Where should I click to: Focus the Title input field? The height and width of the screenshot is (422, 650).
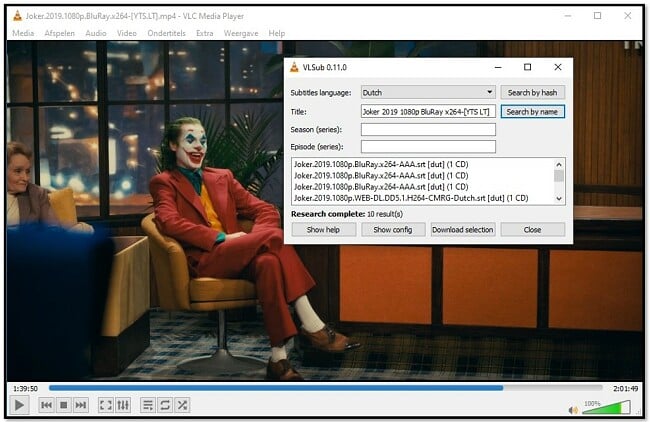pyautogui.click(x=428, y=112)
